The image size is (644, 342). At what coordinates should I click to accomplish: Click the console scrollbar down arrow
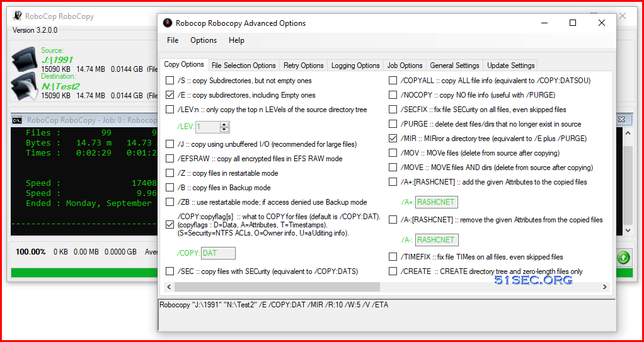click(x=627, y=231)
